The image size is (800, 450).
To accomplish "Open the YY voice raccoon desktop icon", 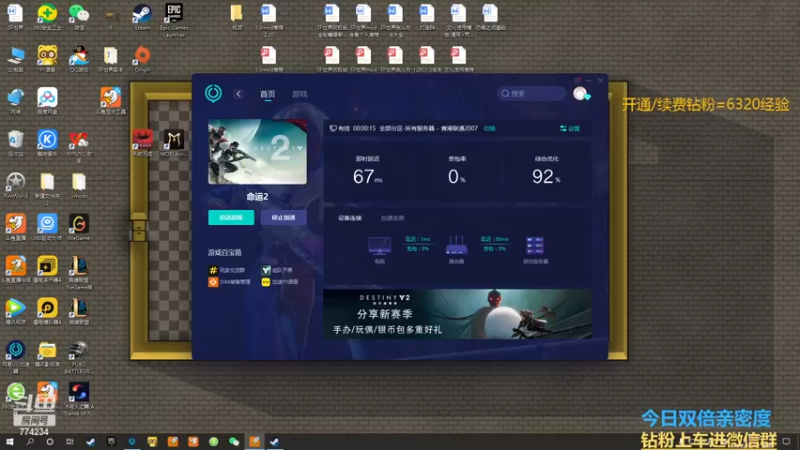I will 47,59.
